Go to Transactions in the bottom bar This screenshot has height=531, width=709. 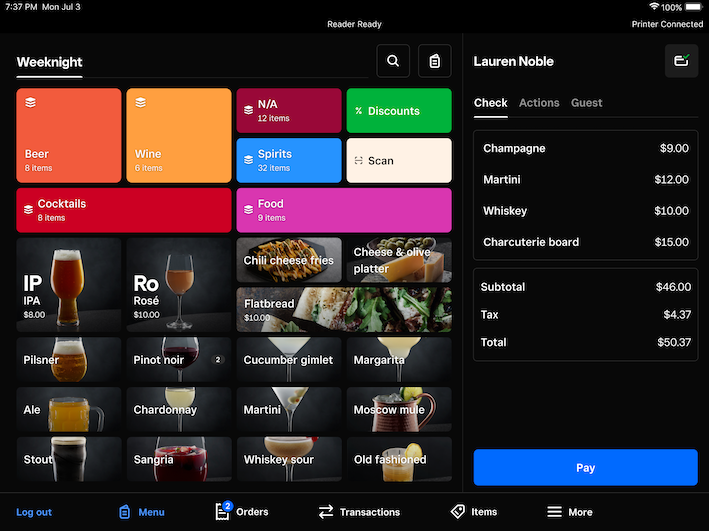tap(359, 511)
